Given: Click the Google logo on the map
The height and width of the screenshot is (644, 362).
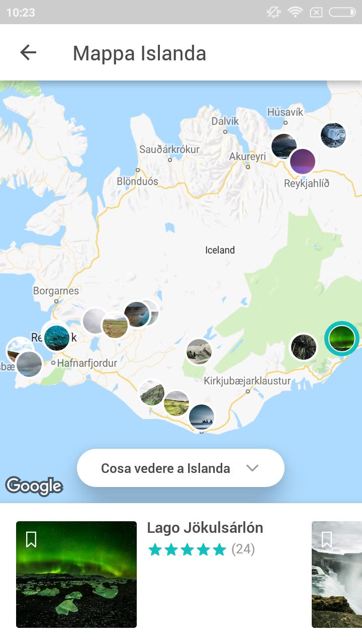Looking at the screenshot, I should click(x=34, y=486).
